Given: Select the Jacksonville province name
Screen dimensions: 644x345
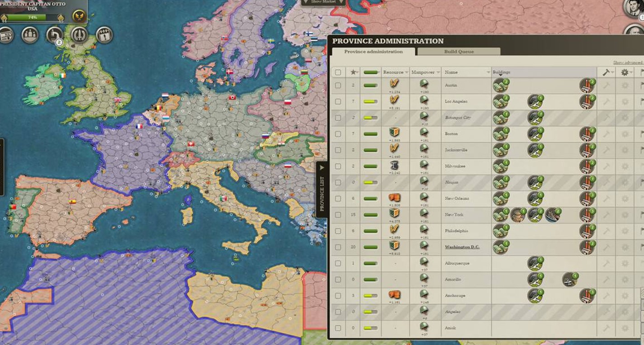Looking at the screenshot, I should 456,150.
